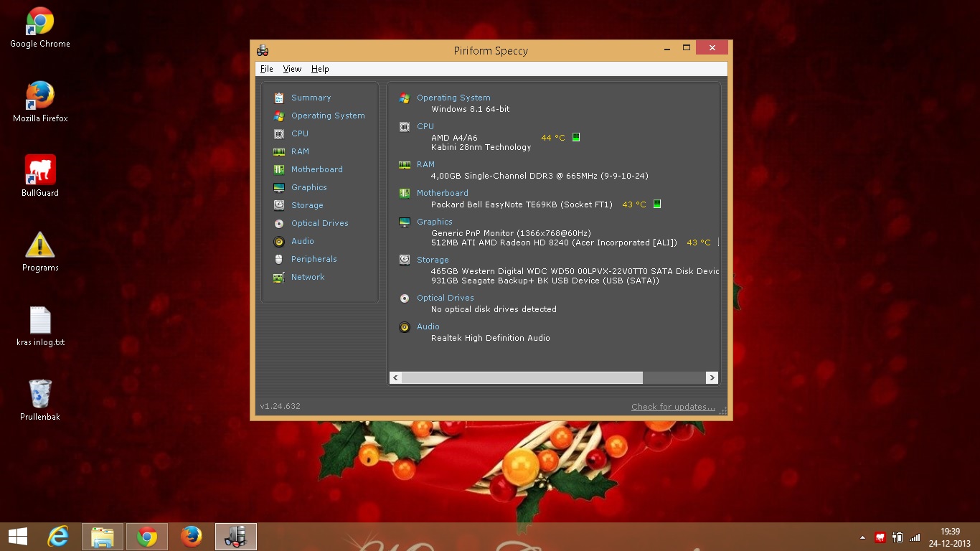Open Peripherals in the sidebar

314,259
